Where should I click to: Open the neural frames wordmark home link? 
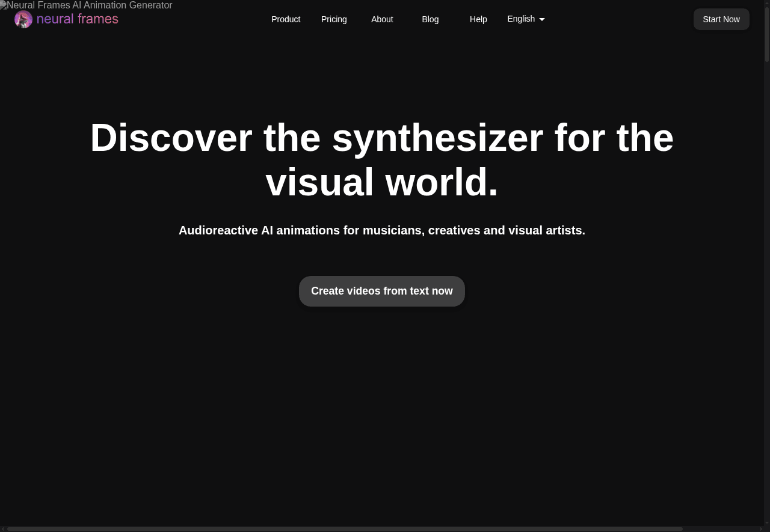coord(77,19)
